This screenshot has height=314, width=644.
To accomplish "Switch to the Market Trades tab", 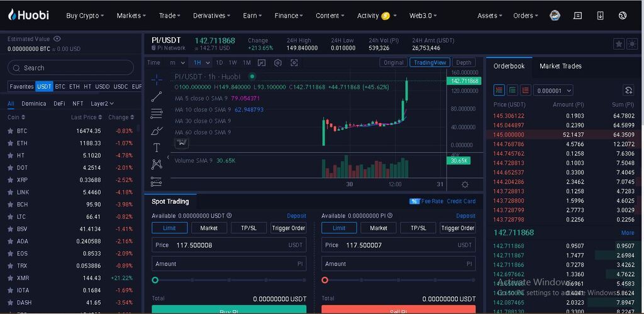I will click(x=560, y=66).
